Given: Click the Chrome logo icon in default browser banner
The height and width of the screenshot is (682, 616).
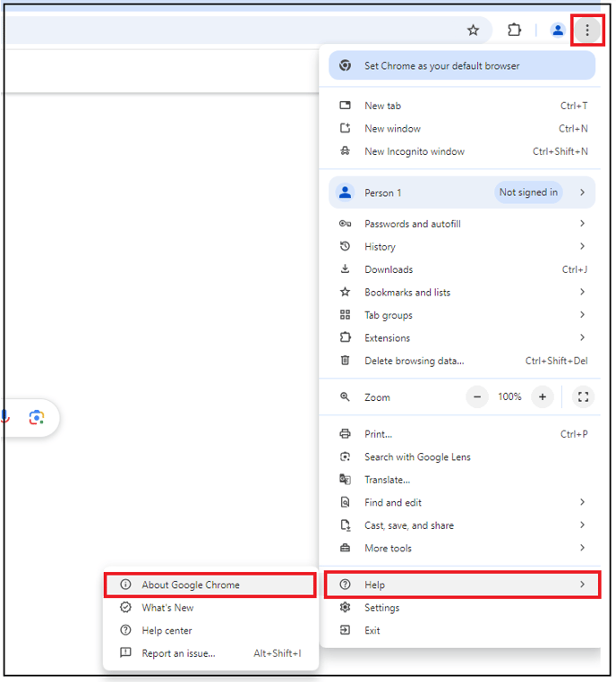Looking at the screenshot, I should point(345,65).
